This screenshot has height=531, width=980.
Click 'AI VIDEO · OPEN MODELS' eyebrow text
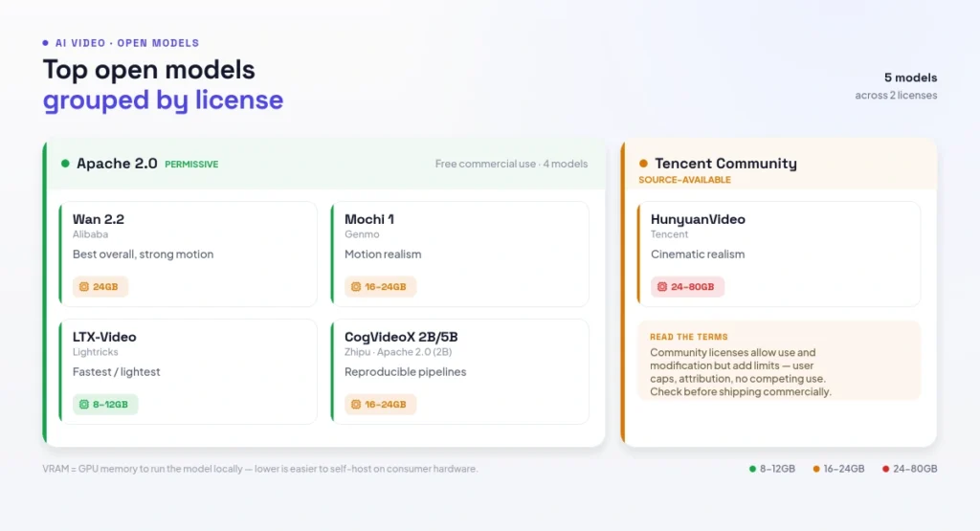pos(127,43)
